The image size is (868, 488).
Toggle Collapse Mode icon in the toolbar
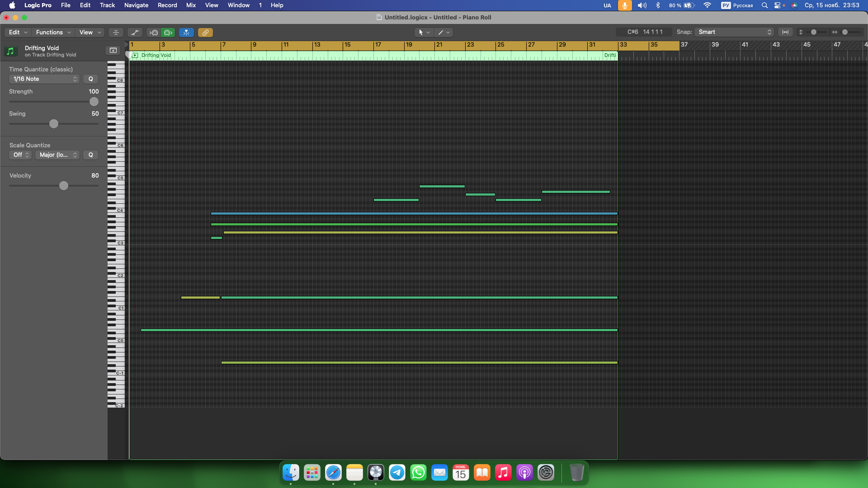pos(116,33)
